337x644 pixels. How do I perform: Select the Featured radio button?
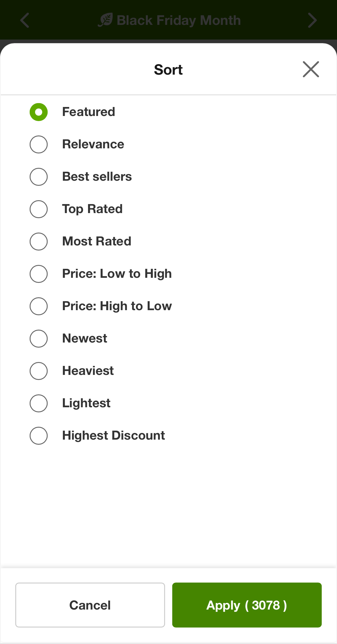point(39,112)
